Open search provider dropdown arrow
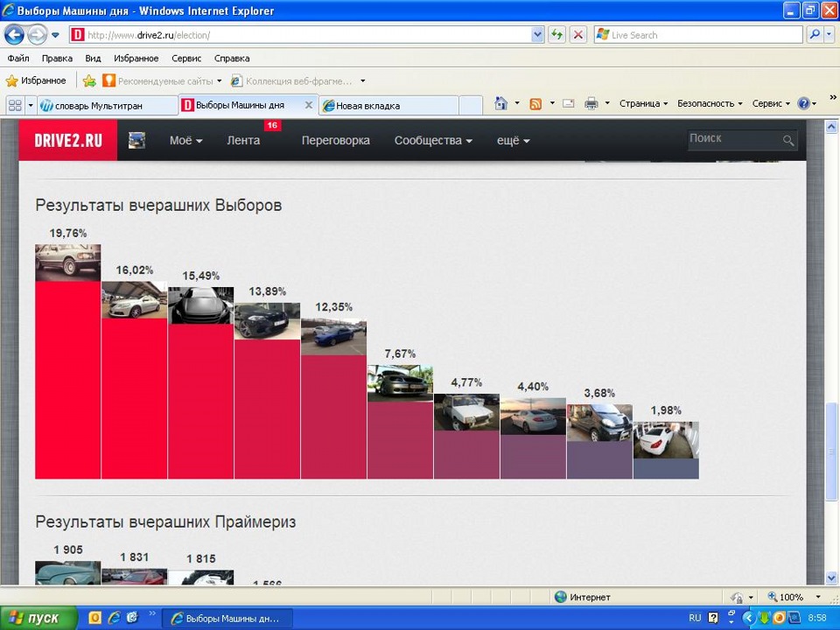The width and height of the screenshot is (840, 630). 829,35
